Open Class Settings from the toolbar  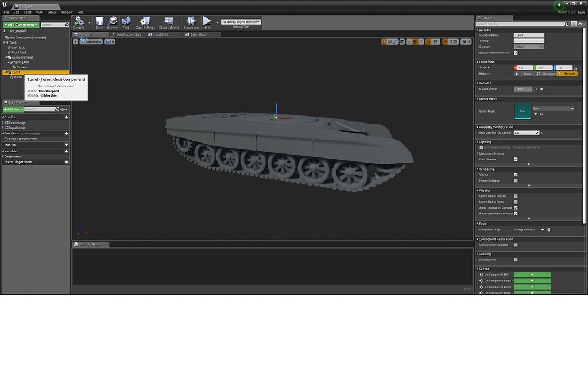tap(145, 22)
